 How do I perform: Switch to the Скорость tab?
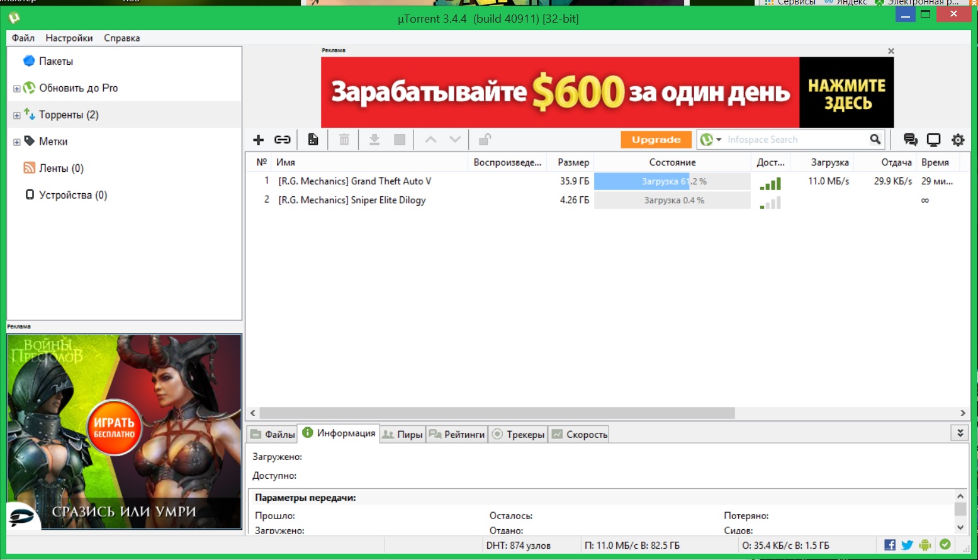579,434
